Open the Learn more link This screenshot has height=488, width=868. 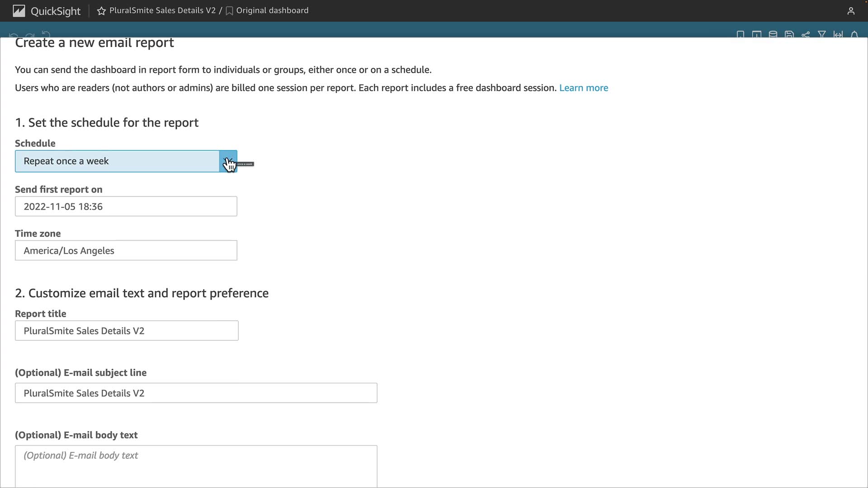tap(583, 88)
